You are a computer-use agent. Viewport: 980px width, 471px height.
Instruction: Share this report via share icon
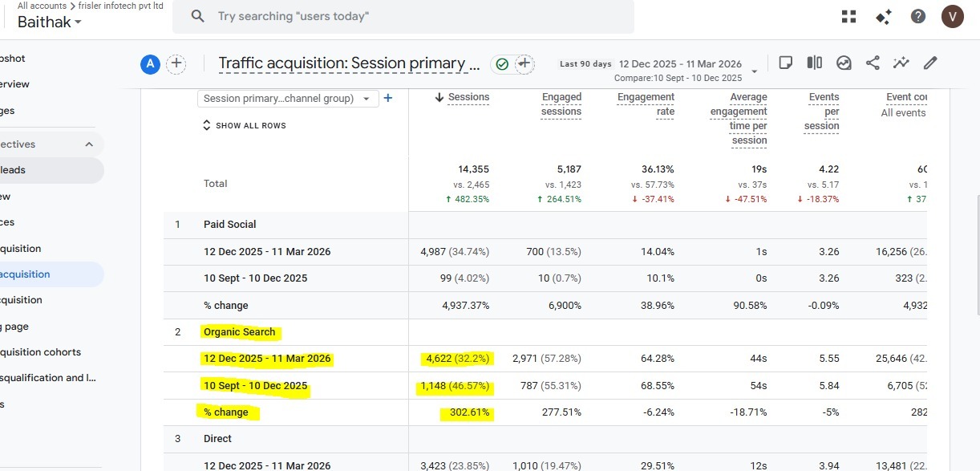(x=873, y=63)
